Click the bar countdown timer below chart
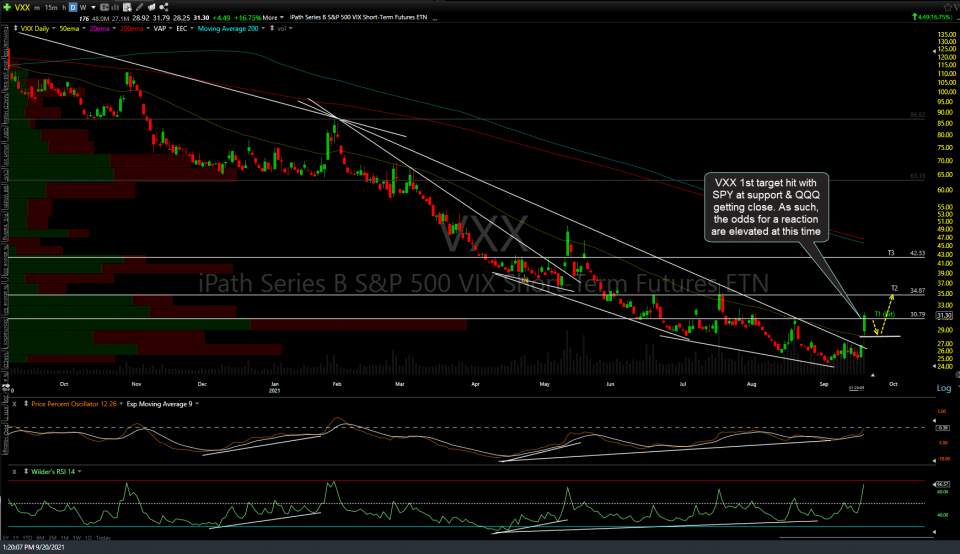Viewport: 960px width, 554px height. tap(857, 387)
